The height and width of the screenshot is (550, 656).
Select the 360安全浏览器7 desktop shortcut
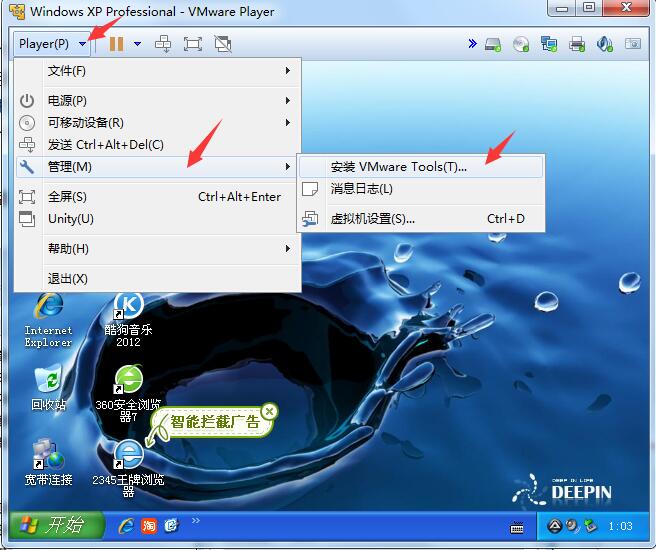coord(128,394)
